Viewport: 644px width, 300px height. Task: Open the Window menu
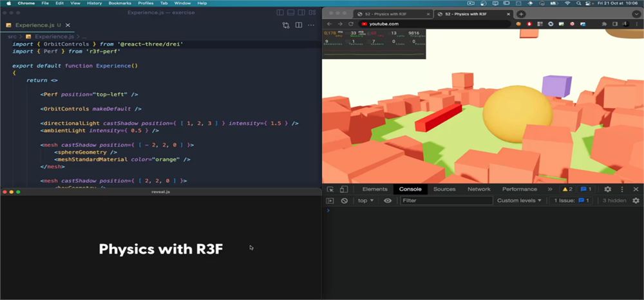click(x=182, y=3)
